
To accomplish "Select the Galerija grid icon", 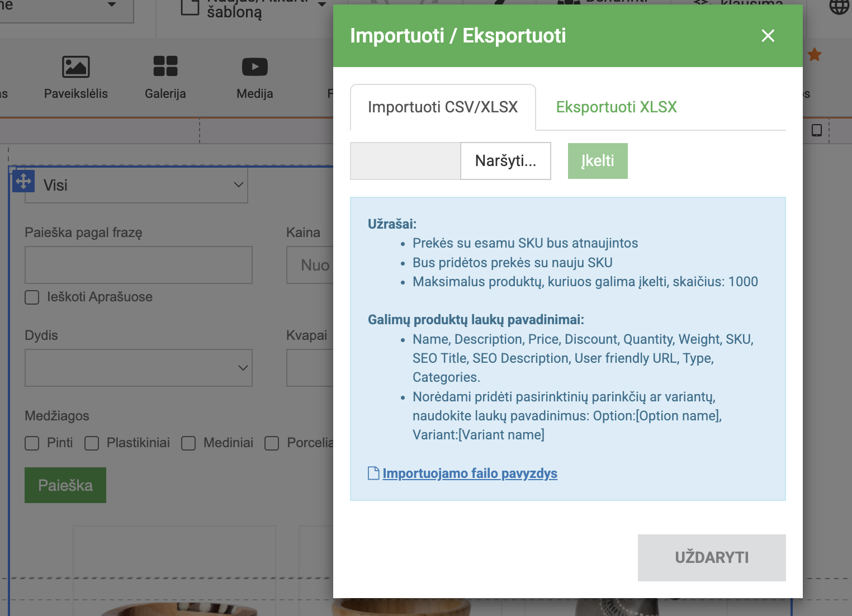I will coord(165,67).
